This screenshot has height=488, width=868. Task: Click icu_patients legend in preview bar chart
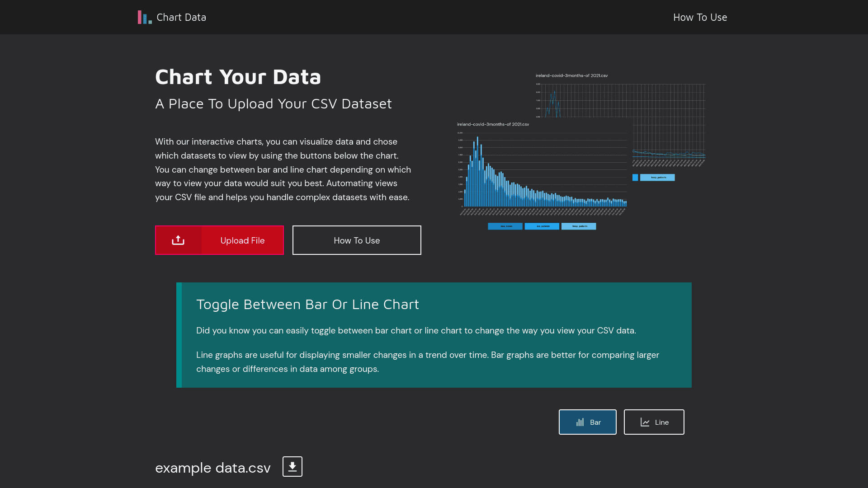point(542,226)
